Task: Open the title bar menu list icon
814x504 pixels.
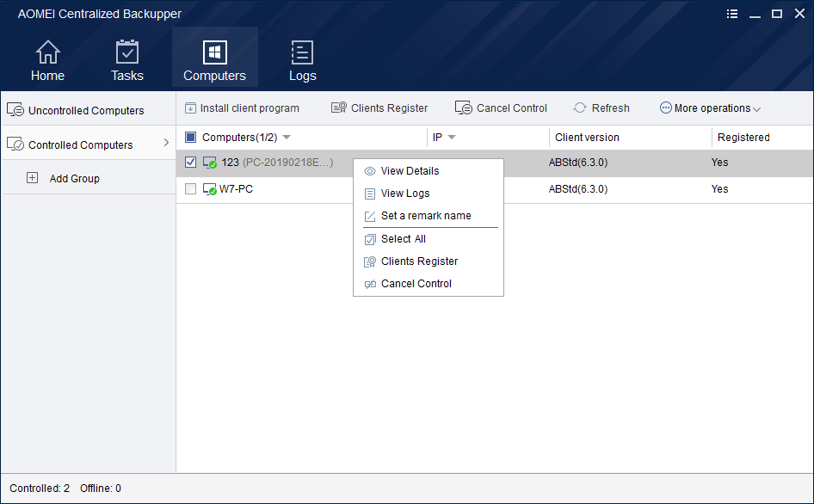Action: (x=732, y=14)
